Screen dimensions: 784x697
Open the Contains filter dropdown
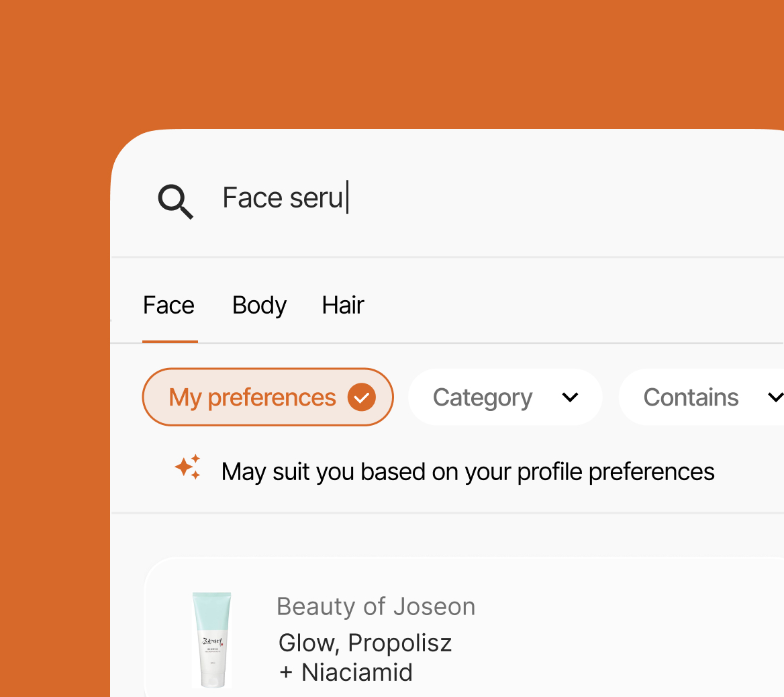[701, 398]
